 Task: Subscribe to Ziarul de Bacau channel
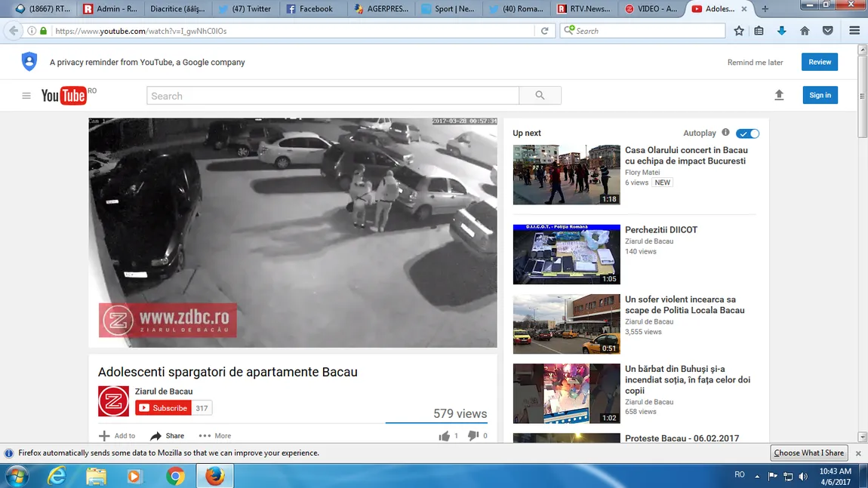(x=163, y=408)
